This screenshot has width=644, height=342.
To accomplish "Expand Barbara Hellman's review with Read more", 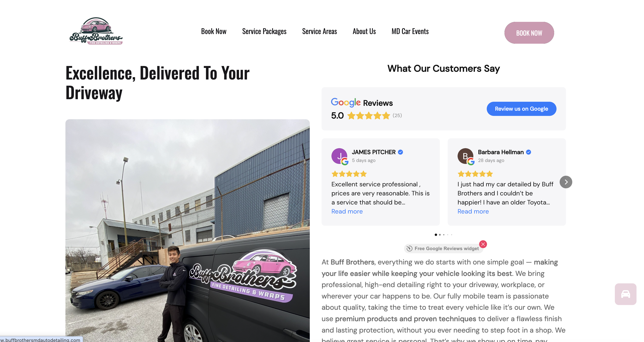I will coord(473,212).
